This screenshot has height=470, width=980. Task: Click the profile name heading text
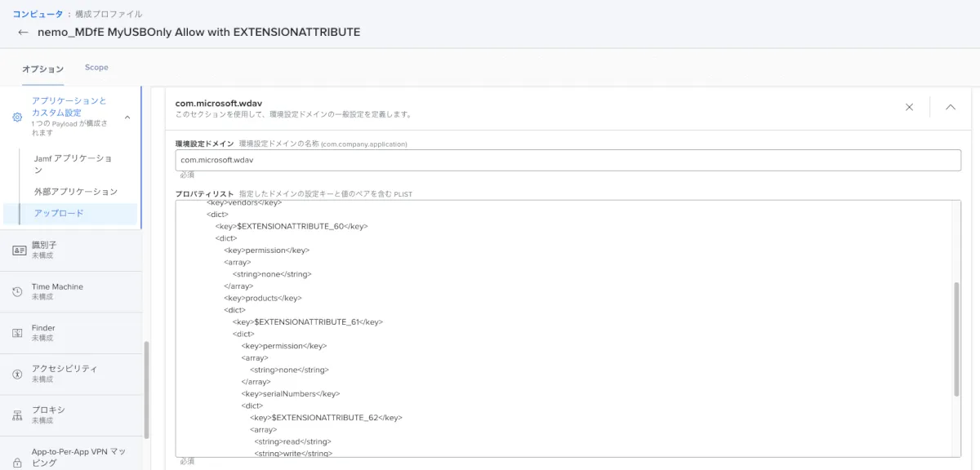coord(199,32)
